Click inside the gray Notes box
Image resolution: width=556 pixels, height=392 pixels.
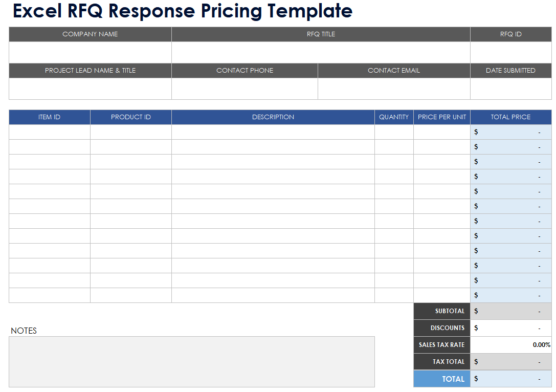click(x=191, y=361)
